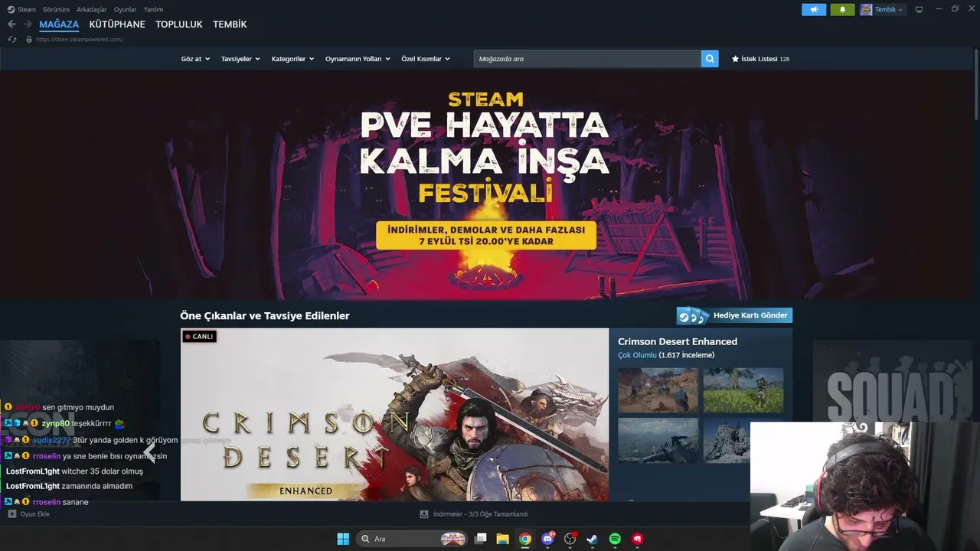Go back with the Steam back arrow

pos(11,24)
